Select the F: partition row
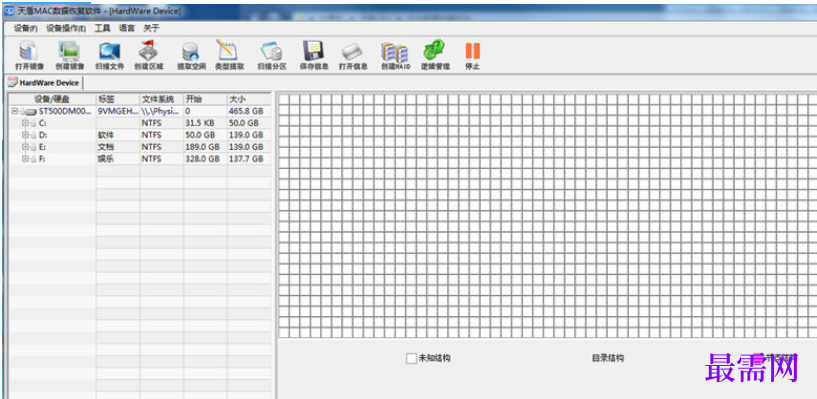Viewport: 817px width, 399px height. coord(141,159)
